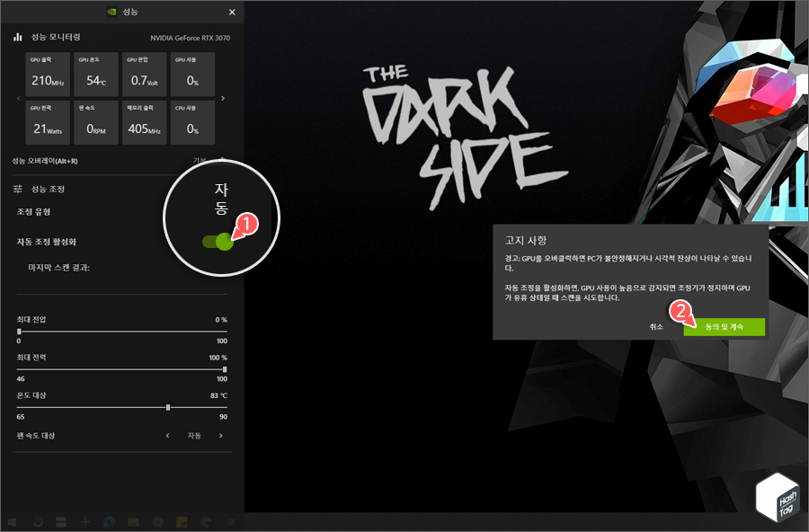Image resolution: width=809 pixels, height=532 pixels.
Task: Click the 성능 오버레이(Alt+R) label
Action: [x=45, y=161]
